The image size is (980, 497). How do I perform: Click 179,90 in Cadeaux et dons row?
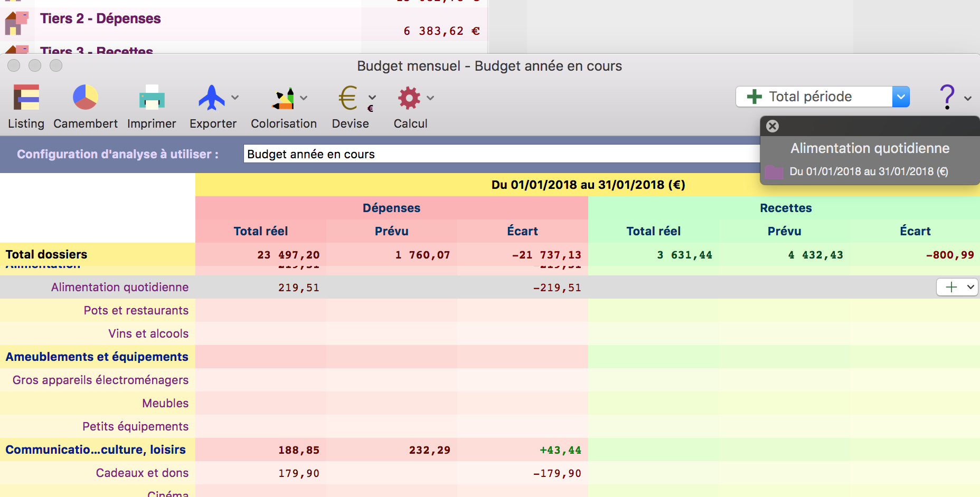coord(299,473)
